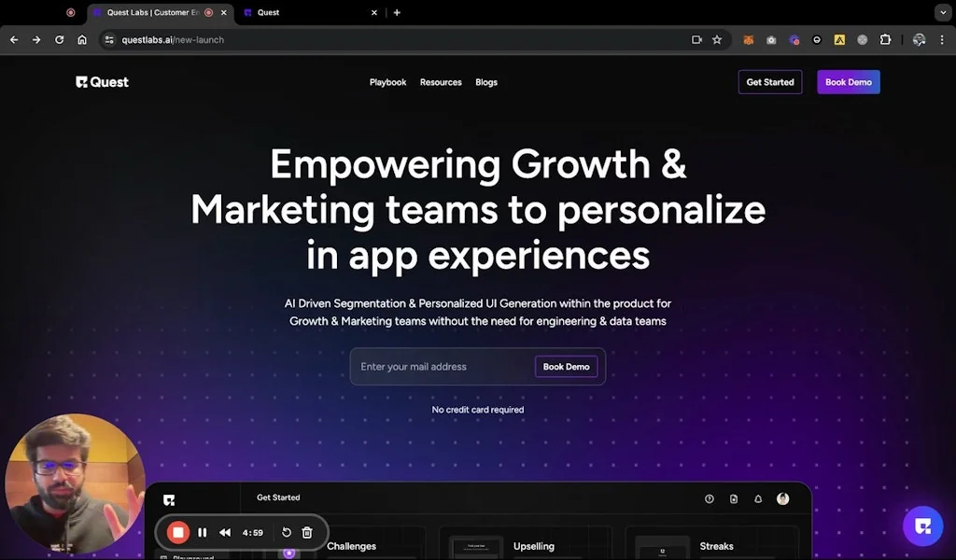
Task: Open the Extensions puzzle icon
Action: pyautogui.click(x=885, y=39)
